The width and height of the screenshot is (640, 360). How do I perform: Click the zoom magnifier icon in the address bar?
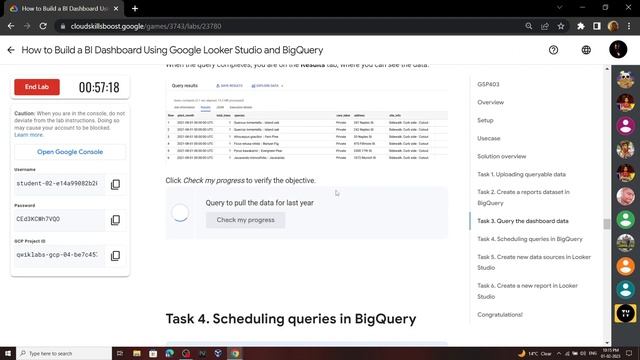pos(529,26)
